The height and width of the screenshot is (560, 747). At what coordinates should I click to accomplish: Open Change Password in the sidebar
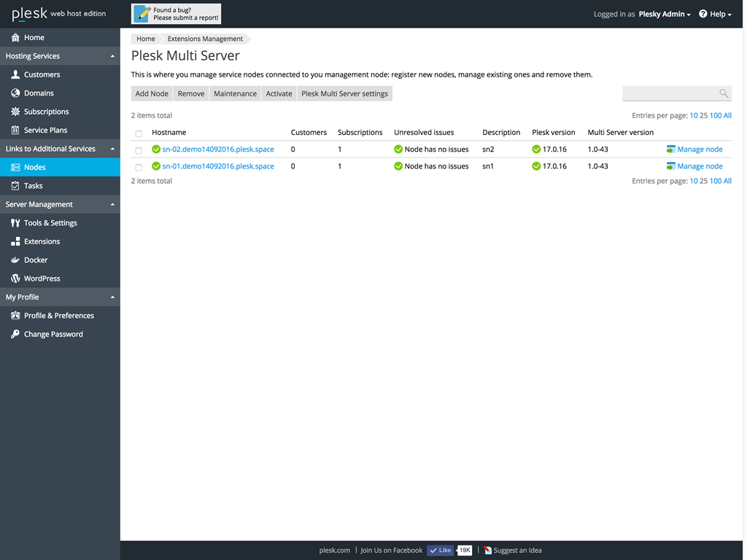coord(53,334)
